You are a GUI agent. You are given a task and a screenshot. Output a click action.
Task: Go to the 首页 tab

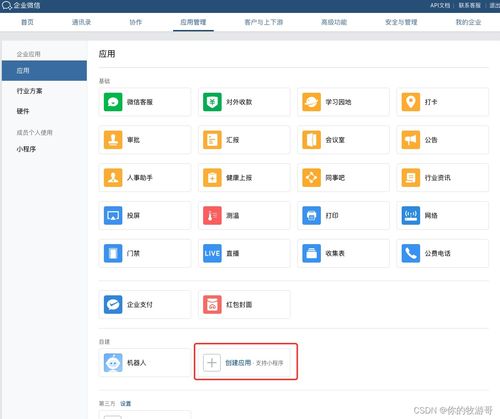[27, 22]
